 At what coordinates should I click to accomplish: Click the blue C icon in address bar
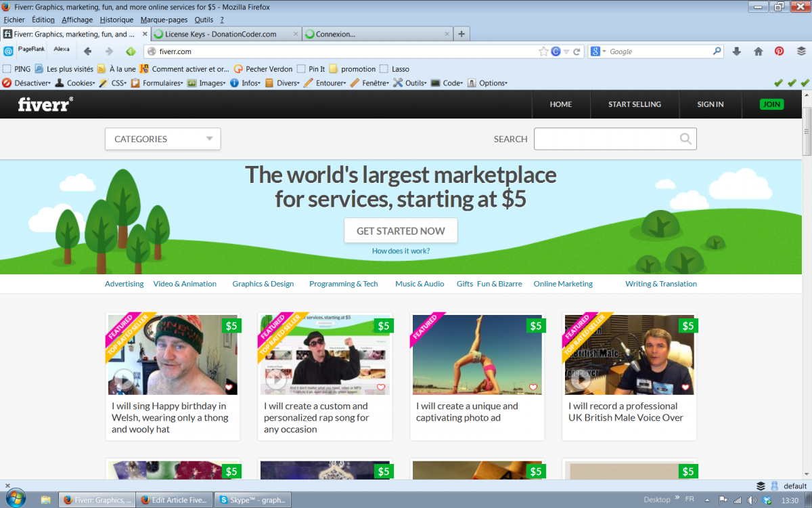click(x=556, y=51)
